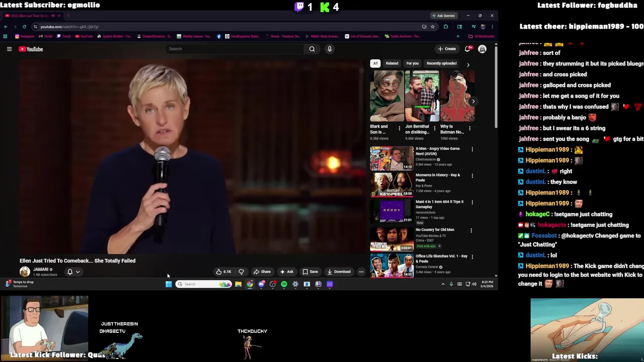Share the video

[x=262, y=271]
